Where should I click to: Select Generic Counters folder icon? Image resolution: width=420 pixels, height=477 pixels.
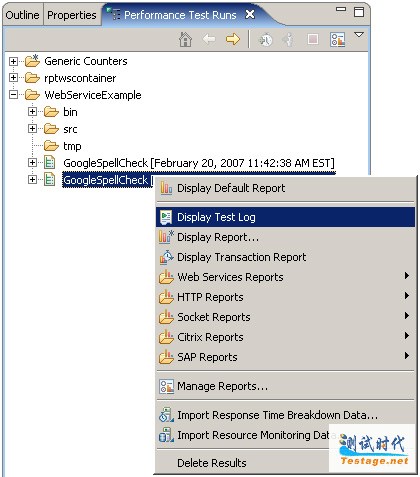32,61
